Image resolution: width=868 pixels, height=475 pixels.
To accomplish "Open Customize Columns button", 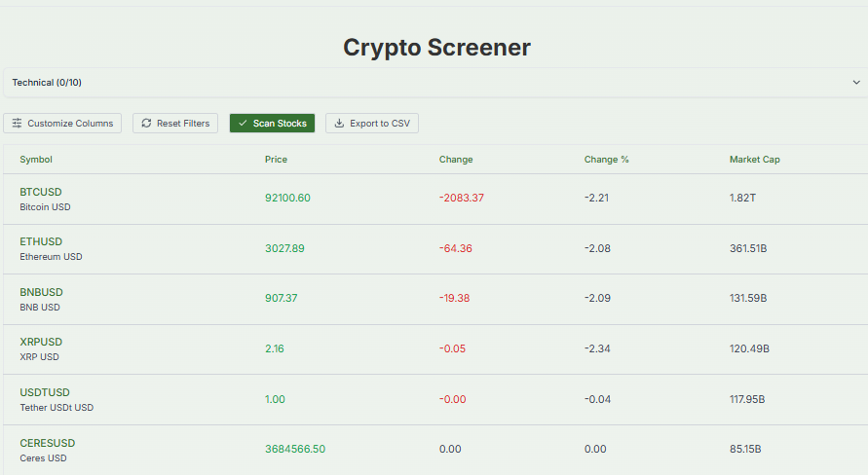I will pyautogui.click(x=62, y=124).
